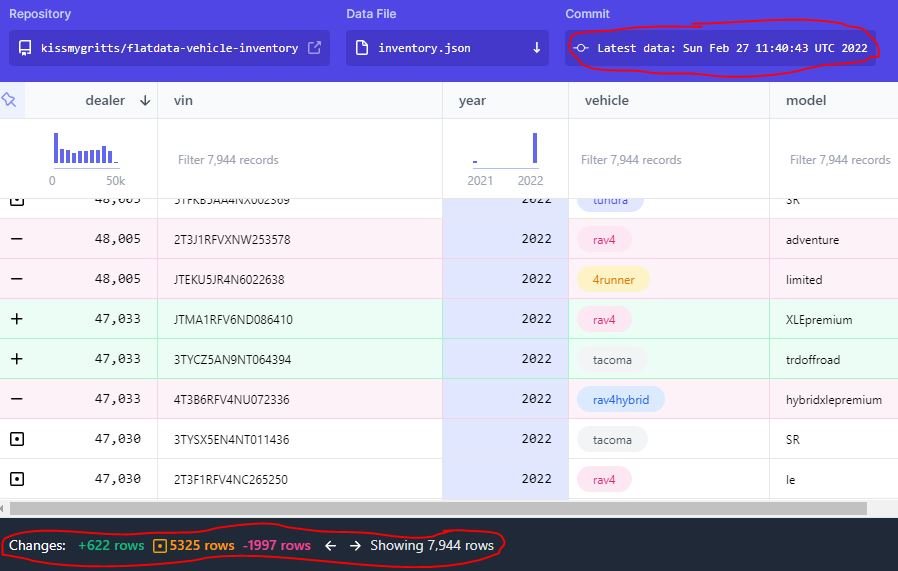Image resolution: width=898 pixels, height=571 pixels.
Task: Adjust the year histogram range filter
Action: point(505,151)
